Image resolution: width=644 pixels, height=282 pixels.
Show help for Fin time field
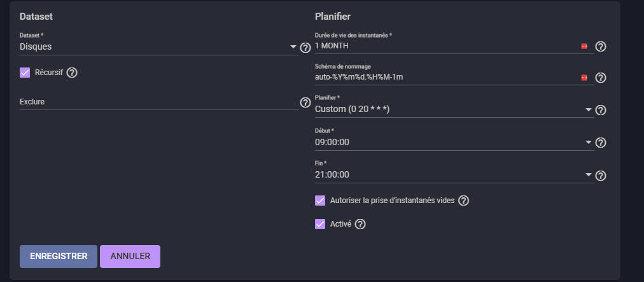pos(601,176)
